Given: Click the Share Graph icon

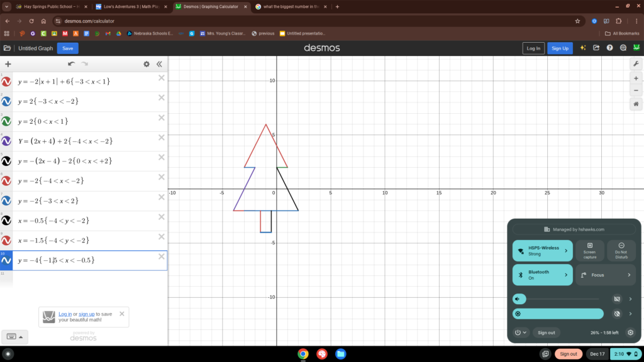Looking at the screenshot, I should coord(596,48).
